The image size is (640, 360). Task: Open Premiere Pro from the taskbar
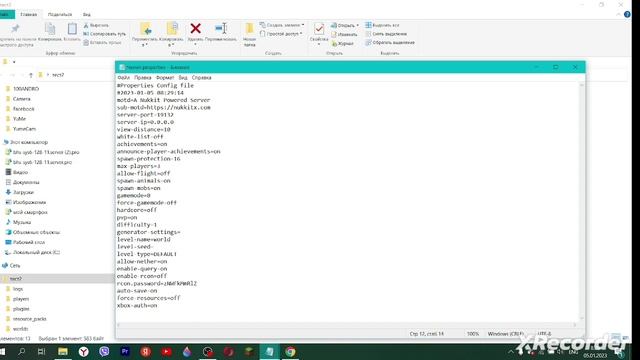point(125,351)
